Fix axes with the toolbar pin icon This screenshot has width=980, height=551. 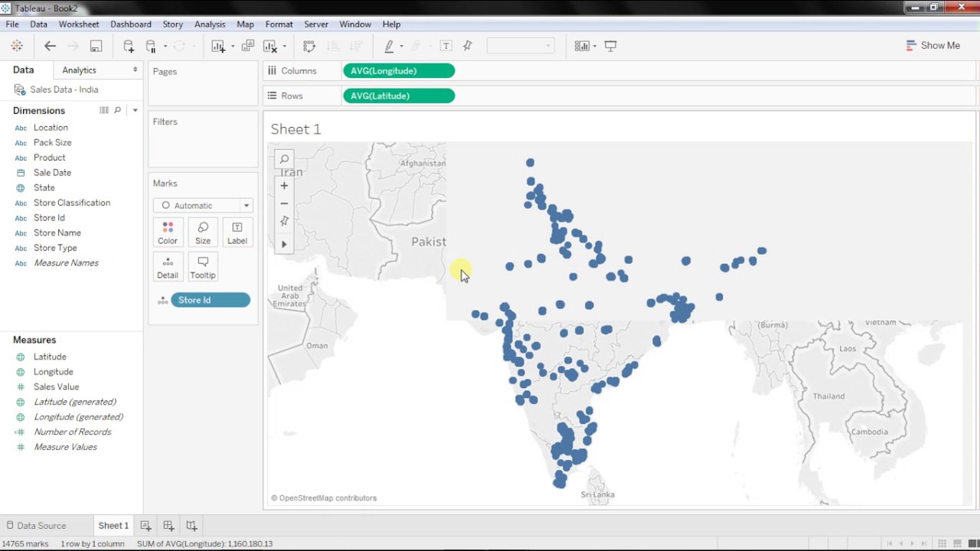(x=468, y=46)
